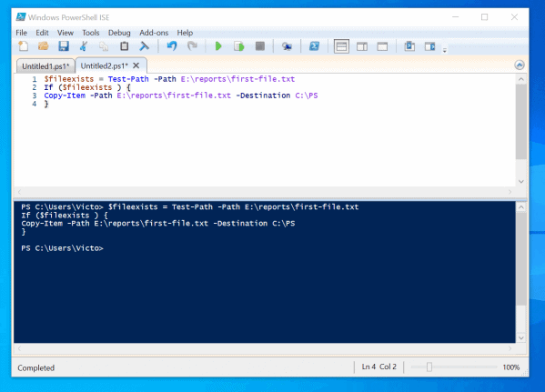Viewport: 545px width, 392px height.
Task: Toggle Show Script Pane Maximized layout
Action: 382,46
